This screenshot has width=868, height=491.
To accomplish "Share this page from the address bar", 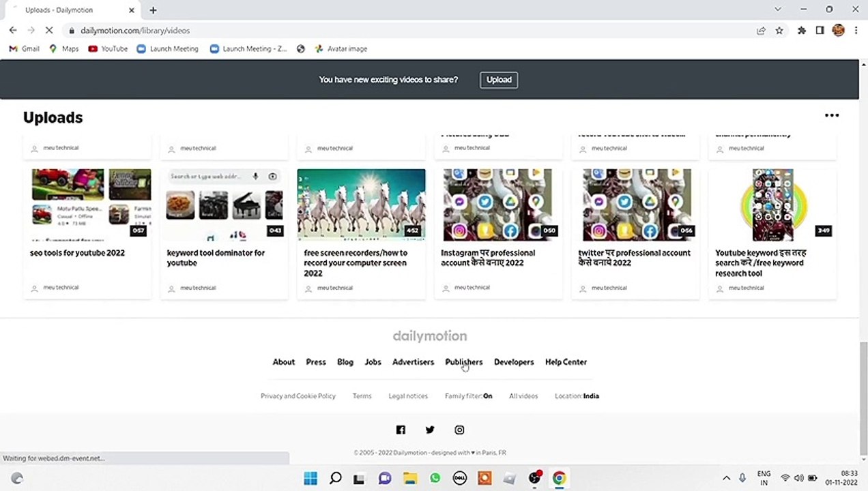I will coord(761,31).
